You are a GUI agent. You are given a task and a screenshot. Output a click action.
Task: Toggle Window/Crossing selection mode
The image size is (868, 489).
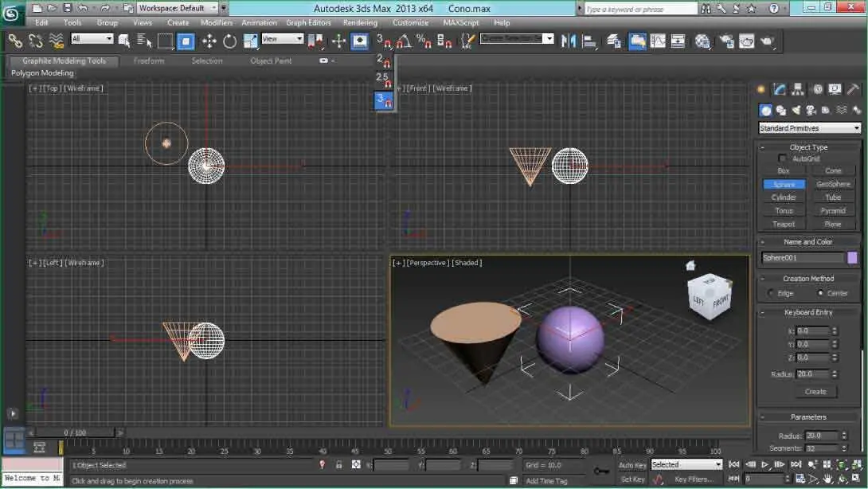coord(186,41)
